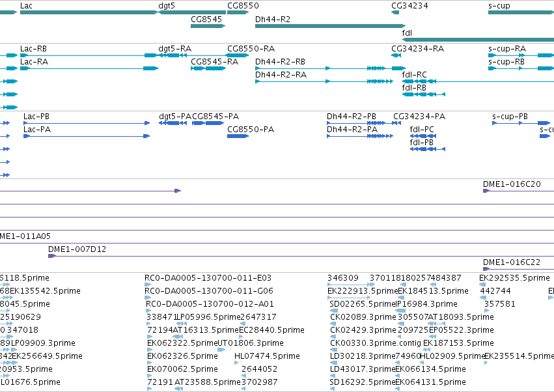Select the Lac gene bar
Viewport: 554px width, 392px height.
[89, 12]
